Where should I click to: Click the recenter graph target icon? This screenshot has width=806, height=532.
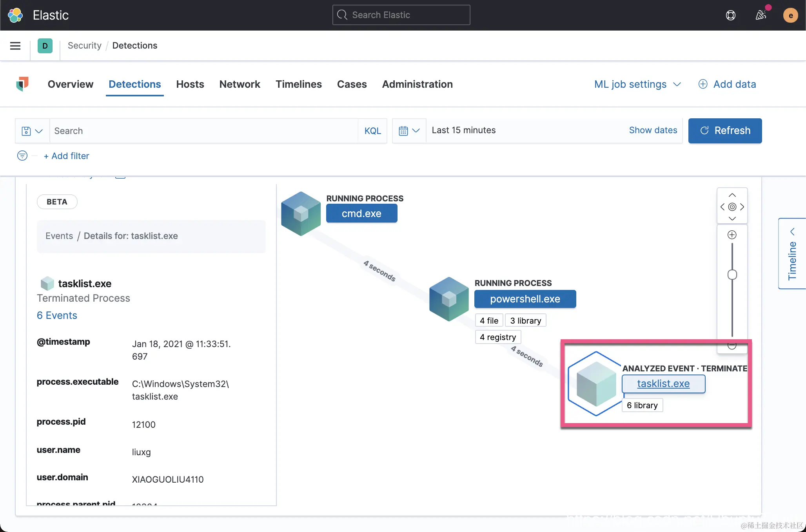[x=732, y=207]
